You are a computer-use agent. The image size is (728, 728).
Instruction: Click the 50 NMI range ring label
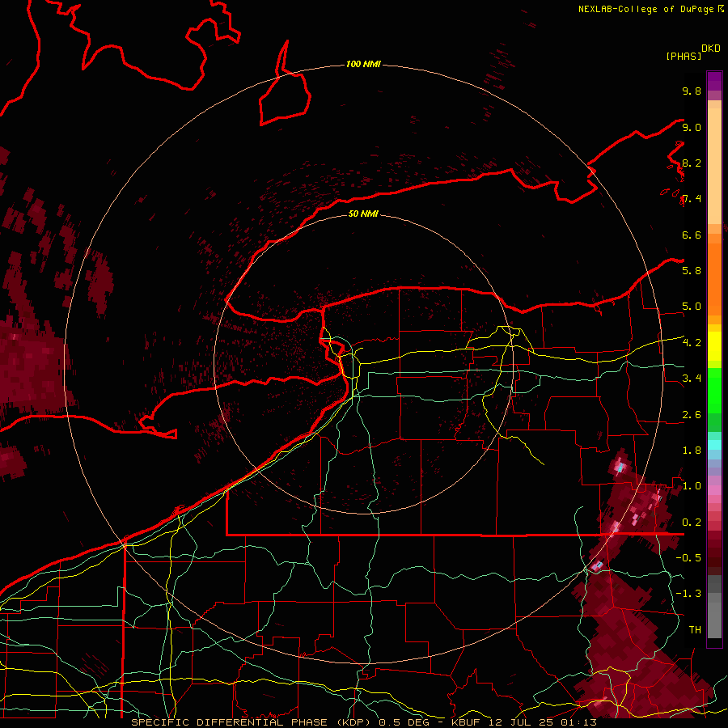point(363,214)
